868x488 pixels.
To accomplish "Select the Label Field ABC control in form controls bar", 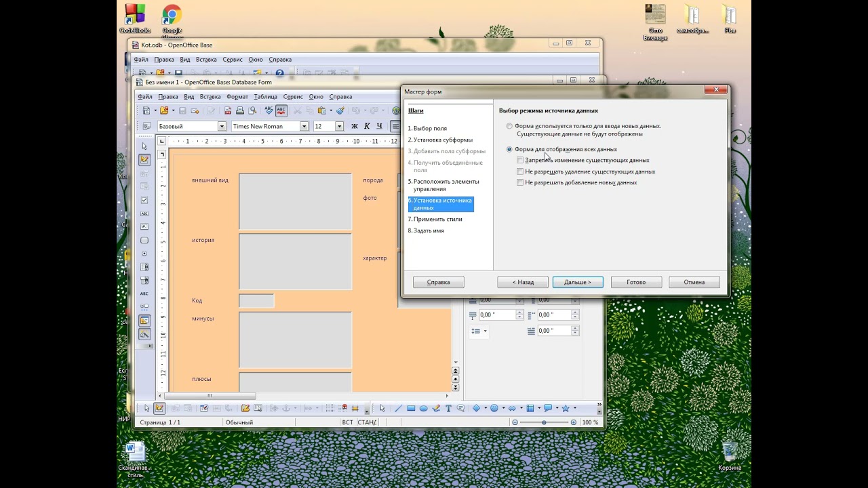I will pyautogui.click(x=144, y=293).
